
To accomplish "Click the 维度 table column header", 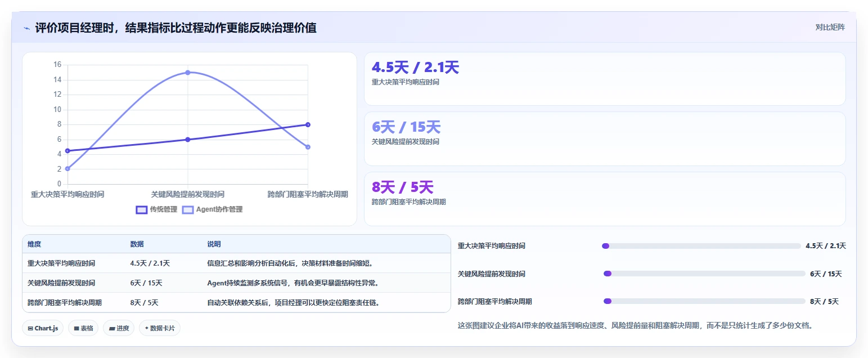I will pos(34,244).
